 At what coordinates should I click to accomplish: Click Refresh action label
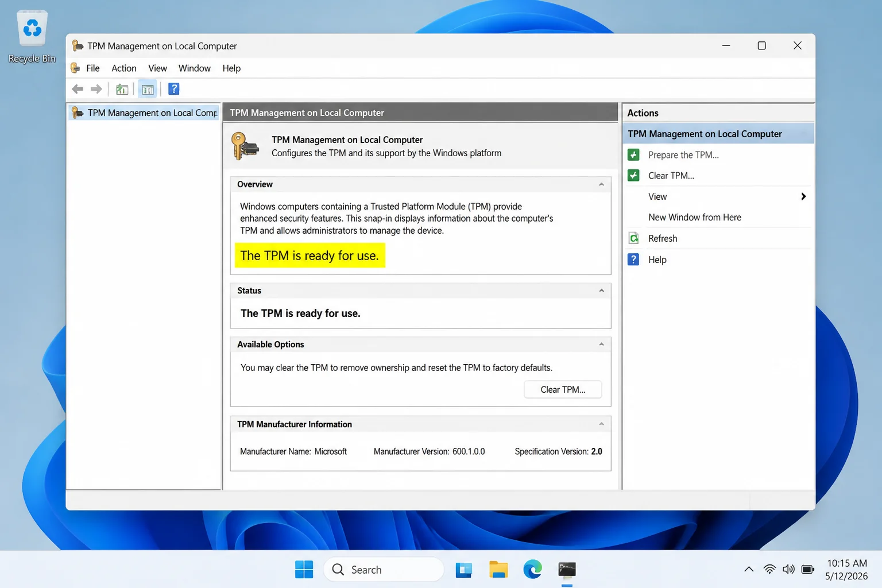click(x=663, y=238)
